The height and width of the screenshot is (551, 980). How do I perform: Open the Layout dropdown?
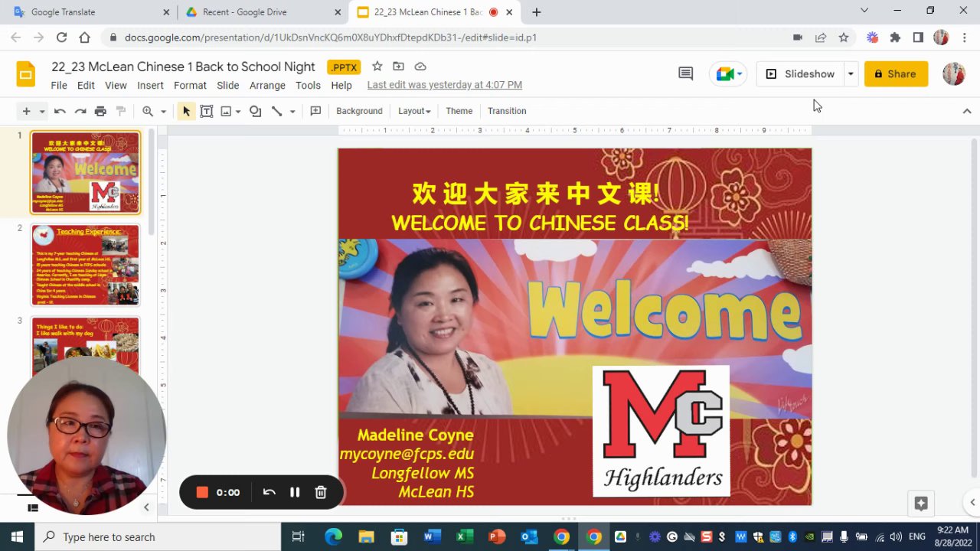[414, 111]
